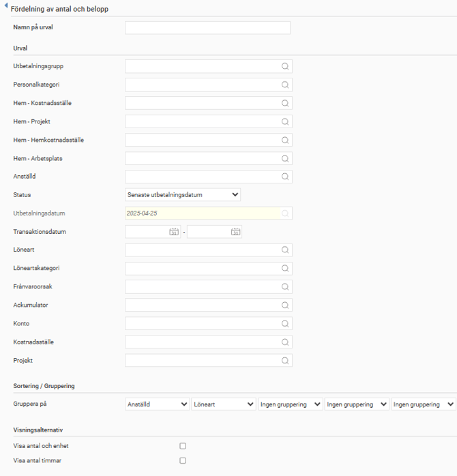The image size is (457, 476).
Task: Open lookup for Frånvaroorsak field
Action: pos(285,287)
